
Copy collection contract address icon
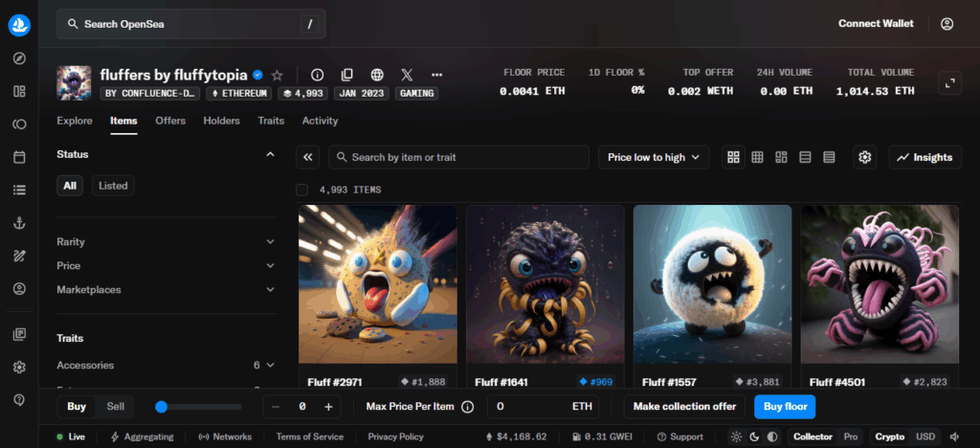click(x=346, y=75)
